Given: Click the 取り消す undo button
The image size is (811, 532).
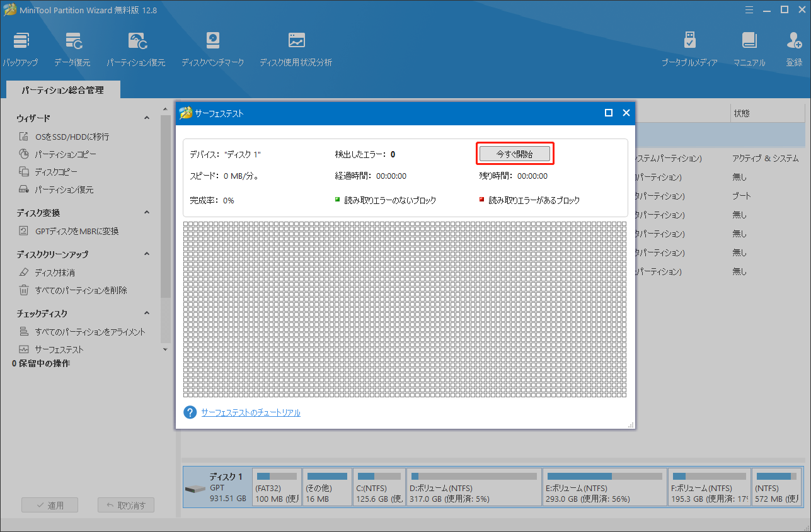Looking at the screenshot, I should pyautogui.click(x=126, y=506).
